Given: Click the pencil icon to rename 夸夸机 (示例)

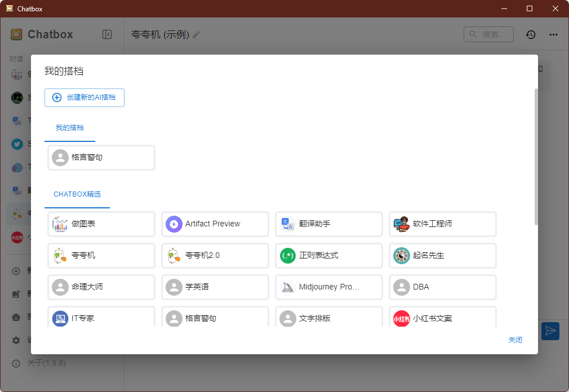Looking at the screenshot, I should (x=196, y=34).
